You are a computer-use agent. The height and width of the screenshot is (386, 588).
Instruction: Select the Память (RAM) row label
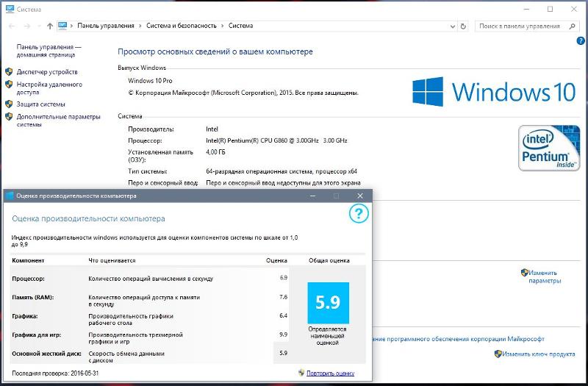(x=33, y=297)
